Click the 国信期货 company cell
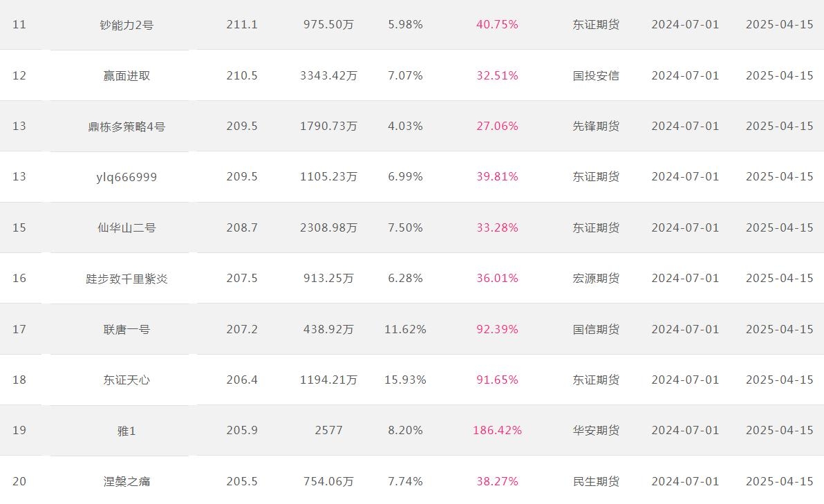Screen dimensions: 824x504 [x=596, y=329]
